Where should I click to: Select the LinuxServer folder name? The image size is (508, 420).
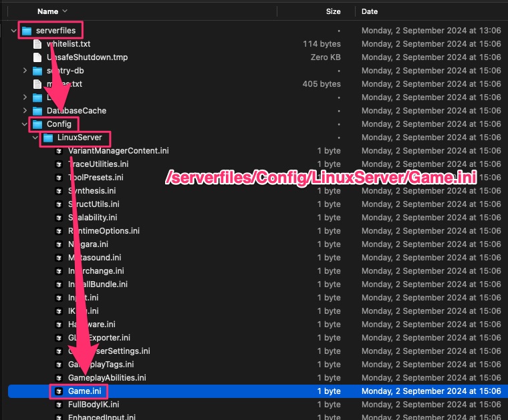coord(80,138)
